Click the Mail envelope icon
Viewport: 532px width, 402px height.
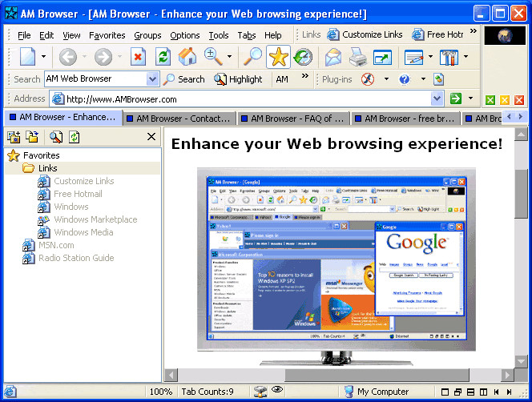click(332, 57)
